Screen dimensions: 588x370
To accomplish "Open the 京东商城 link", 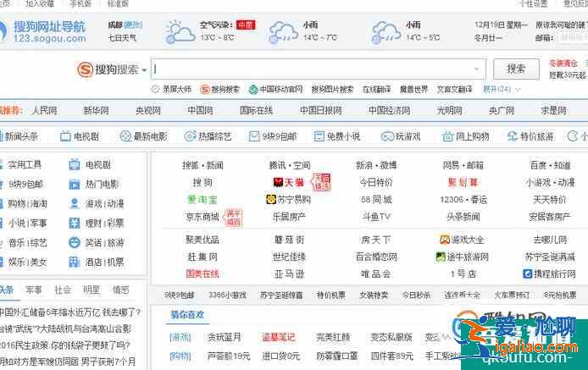I will click(202, 217).
